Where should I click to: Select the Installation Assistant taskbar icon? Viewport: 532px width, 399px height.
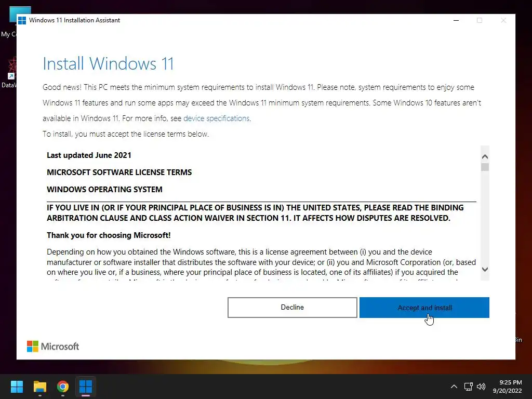coord(86,387)
